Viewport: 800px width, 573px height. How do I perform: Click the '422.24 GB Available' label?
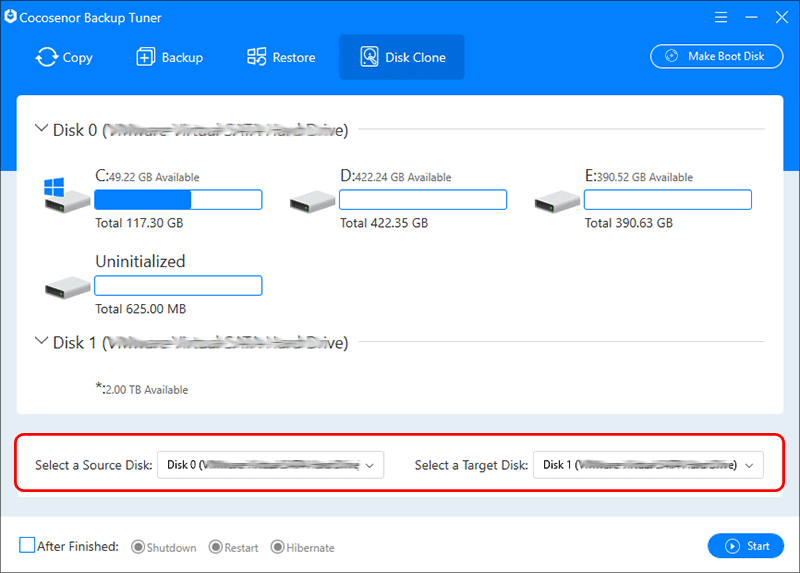[403, 178]
